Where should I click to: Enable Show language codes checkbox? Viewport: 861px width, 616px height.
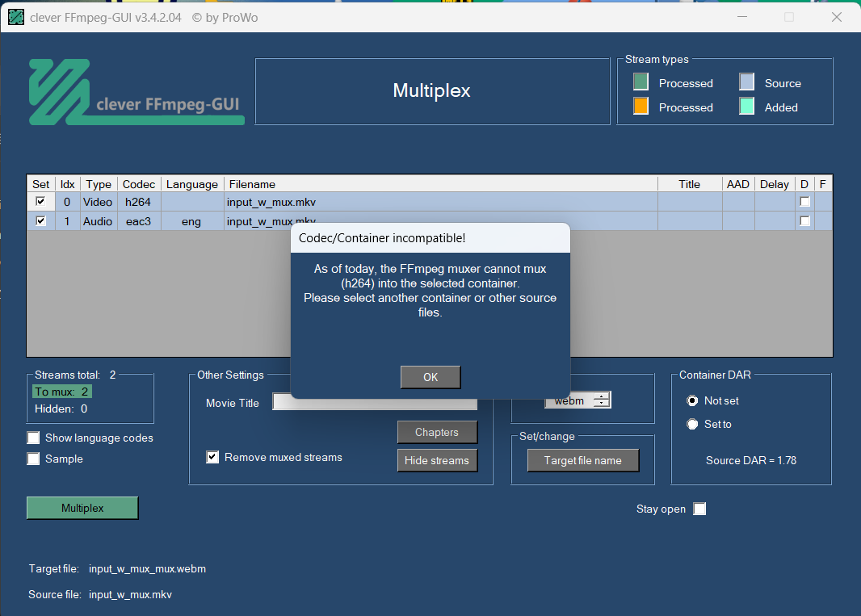pyautogui.click(x=33, y=438)
